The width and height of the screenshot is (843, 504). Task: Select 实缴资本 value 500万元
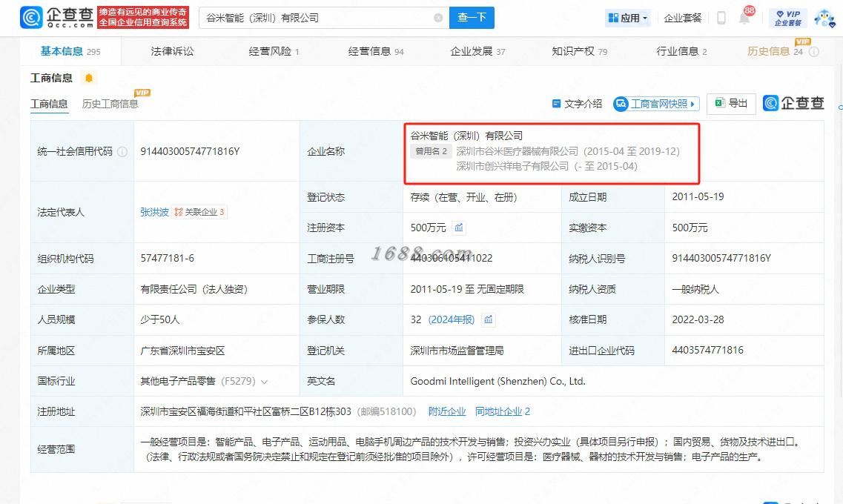pos(690,228)
